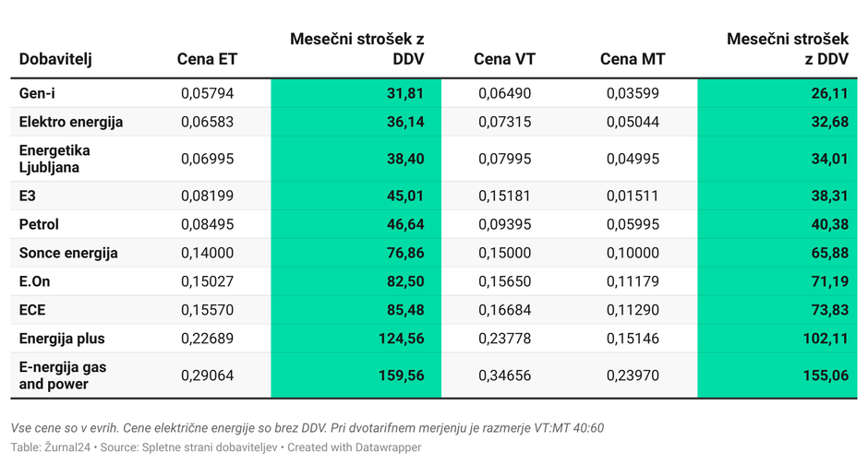Screen dimensions: 868x465
Task: Select the Energija plus row label
Action: (62, 339)
